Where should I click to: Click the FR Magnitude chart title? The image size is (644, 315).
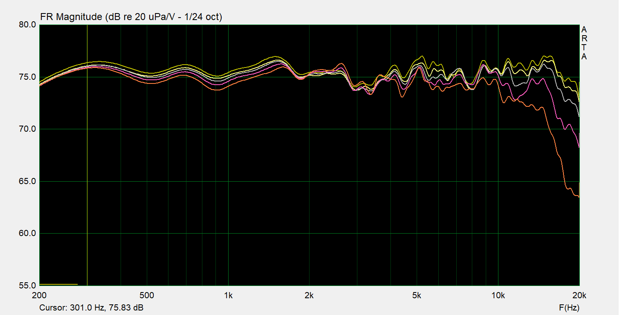tap(131, 17)
